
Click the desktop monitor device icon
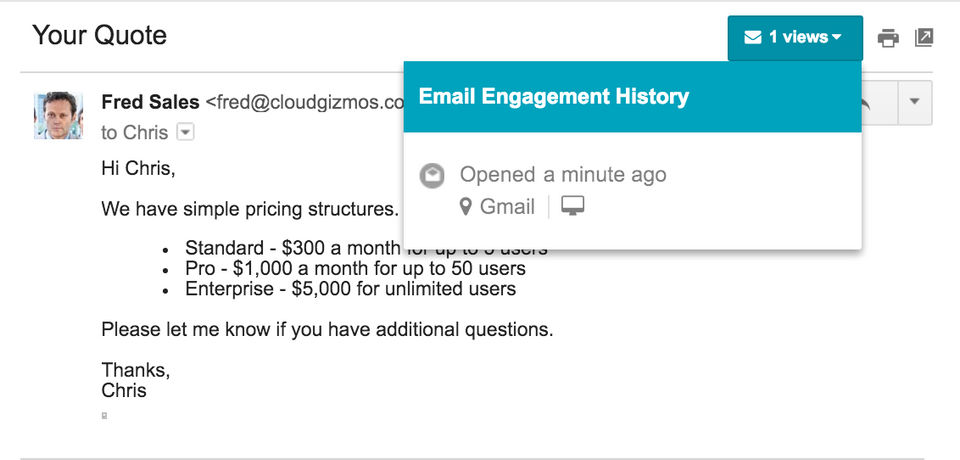coord(573,206)
